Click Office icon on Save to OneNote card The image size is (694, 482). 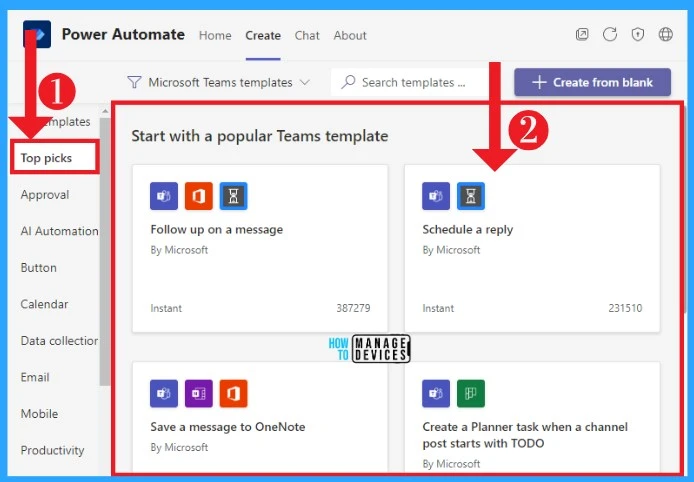coord(234,393)
